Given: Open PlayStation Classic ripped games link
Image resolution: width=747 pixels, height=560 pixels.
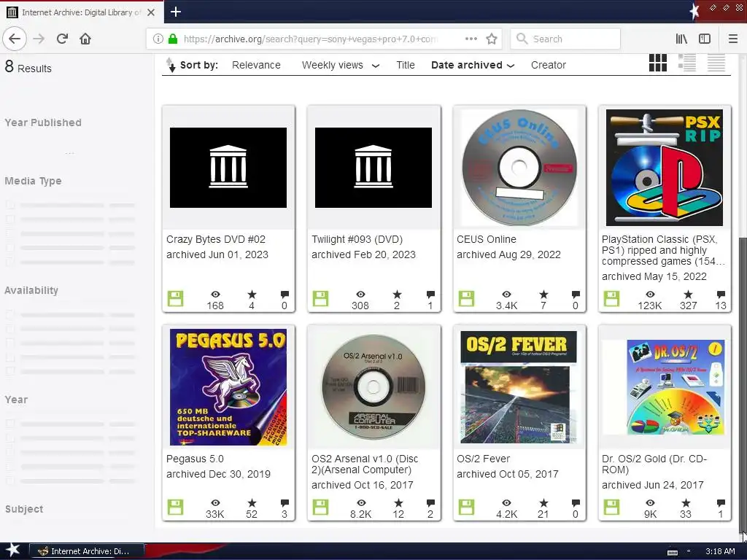Looking at the screenshot, I should pos(663,251).
